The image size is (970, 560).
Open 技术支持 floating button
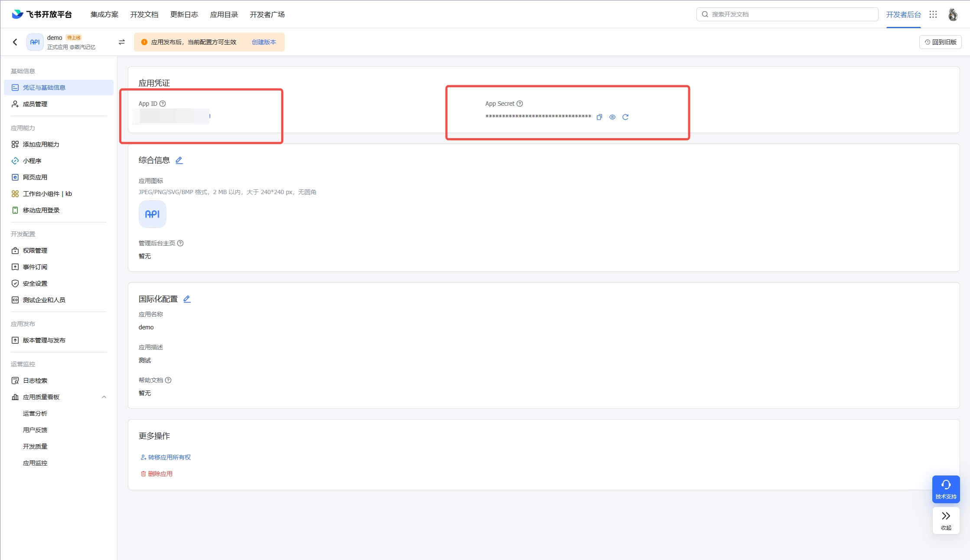pyautogui.click(x=946, y=489)
